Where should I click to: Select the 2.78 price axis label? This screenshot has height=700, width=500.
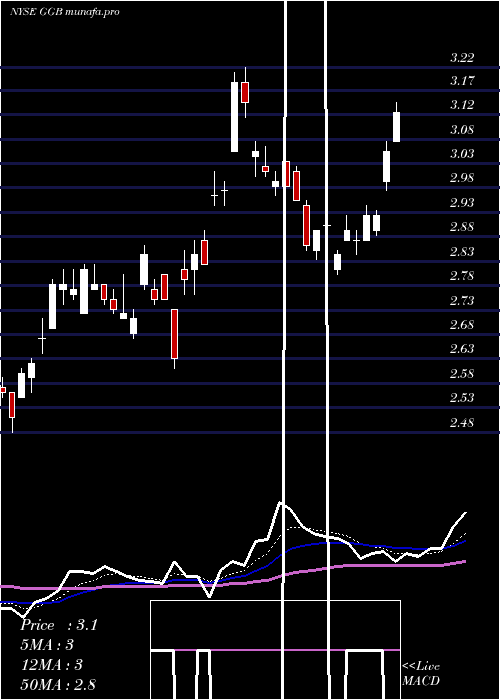462,276
